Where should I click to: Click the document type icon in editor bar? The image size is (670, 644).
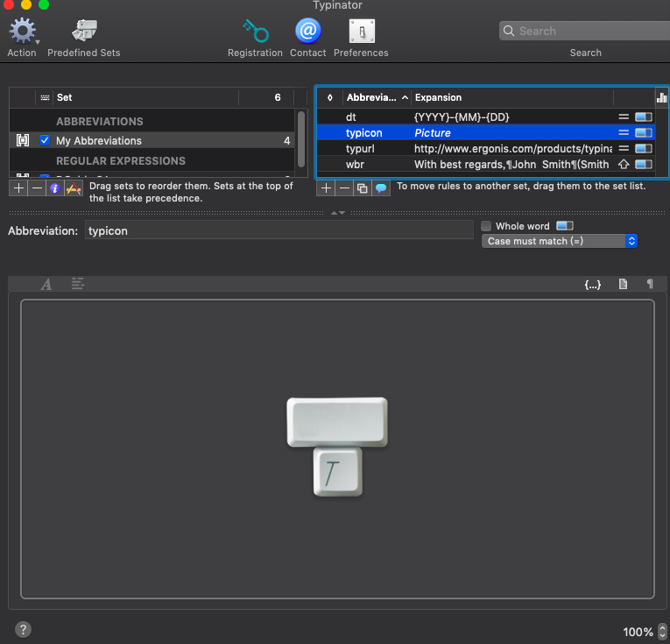pos(623,284)
